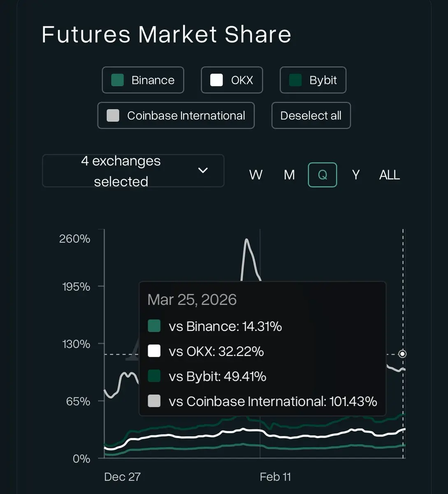
Task: Select the quarterly Q timeframe
Action: point(322,175)
